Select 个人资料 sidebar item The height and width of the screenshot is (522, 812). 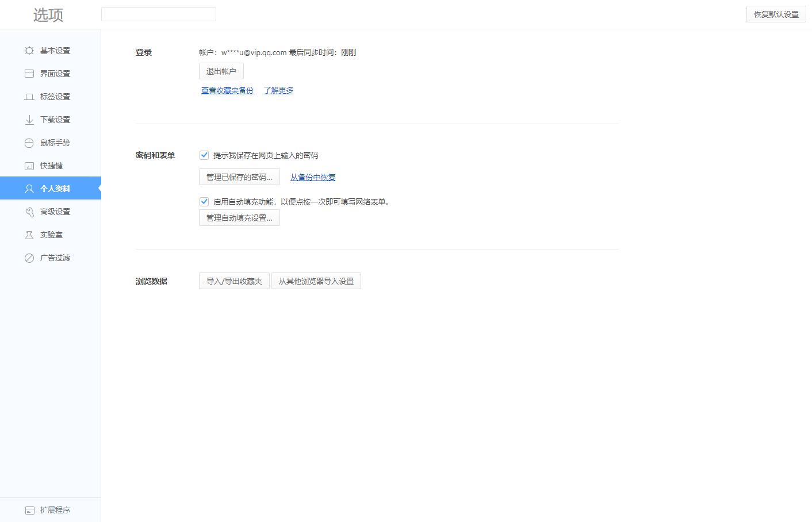[51, 189]
